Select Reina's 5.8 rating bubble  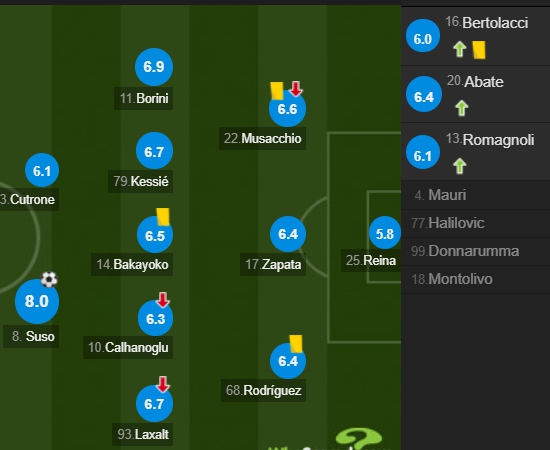click(x=385, y=234)
